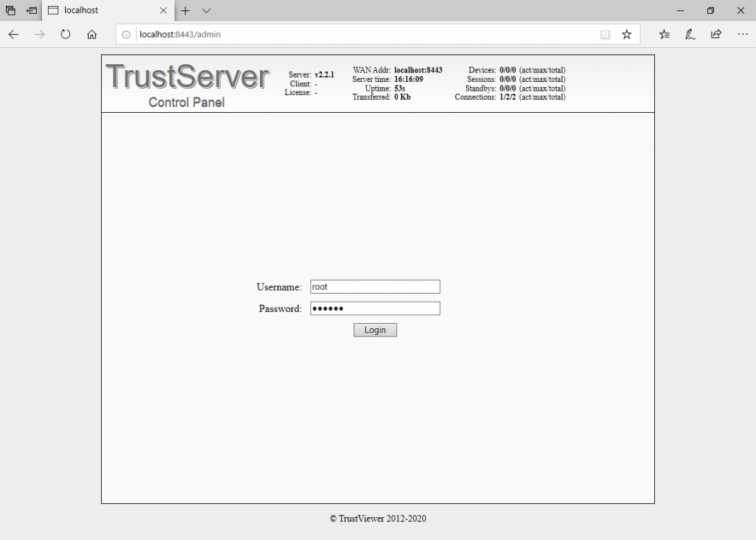This screenshot has height=540, width=756.
Task: Click the server version v2.2.1 value
Action: 324,75
